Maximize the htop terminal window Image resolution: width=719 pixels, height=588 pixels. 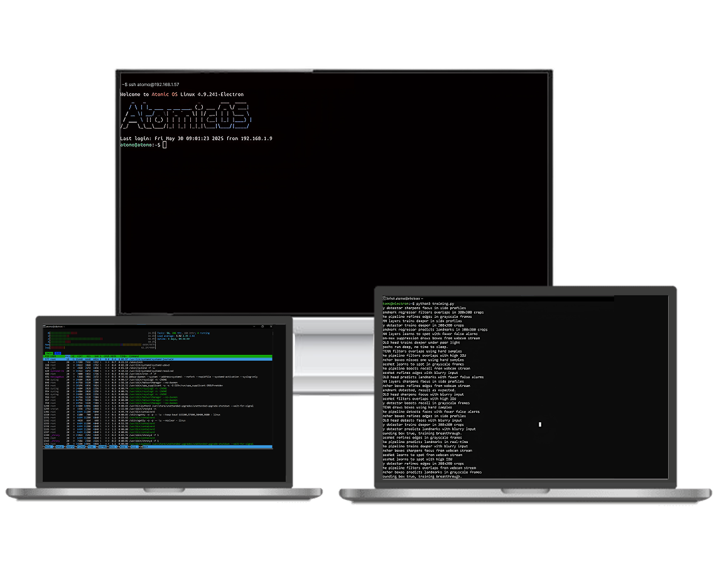[262, 327]
